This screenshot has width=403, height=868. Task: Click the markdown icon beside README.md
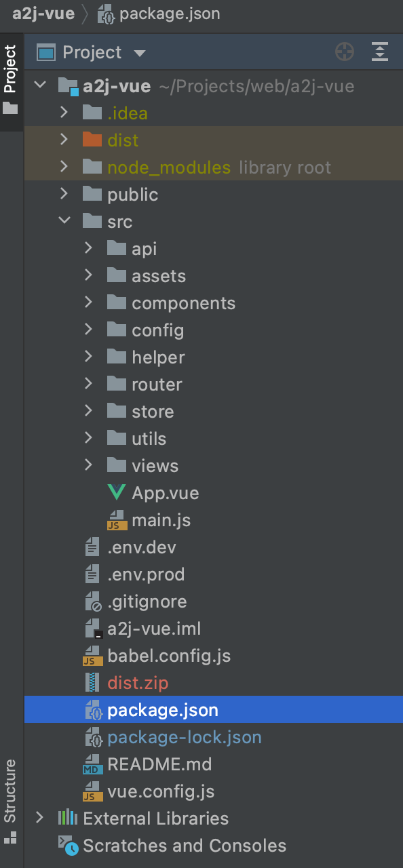92,764
